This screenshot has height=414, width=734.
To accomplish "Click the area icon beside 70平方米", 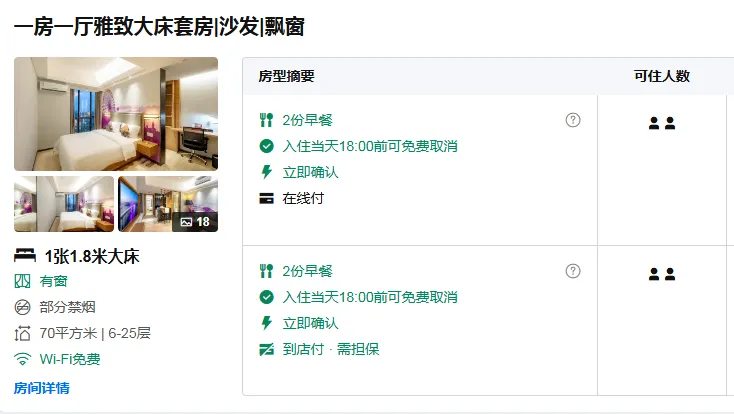I will (22, 333).
